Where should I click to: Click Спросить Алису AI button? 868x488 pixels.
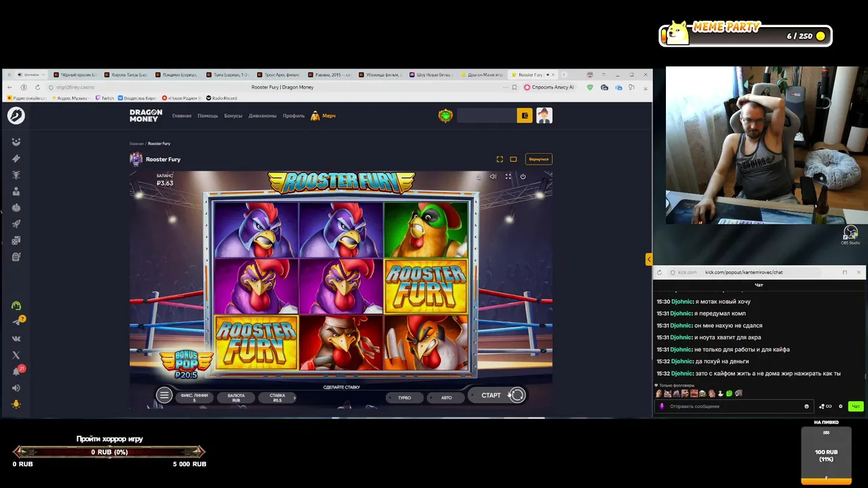[549, 87]
